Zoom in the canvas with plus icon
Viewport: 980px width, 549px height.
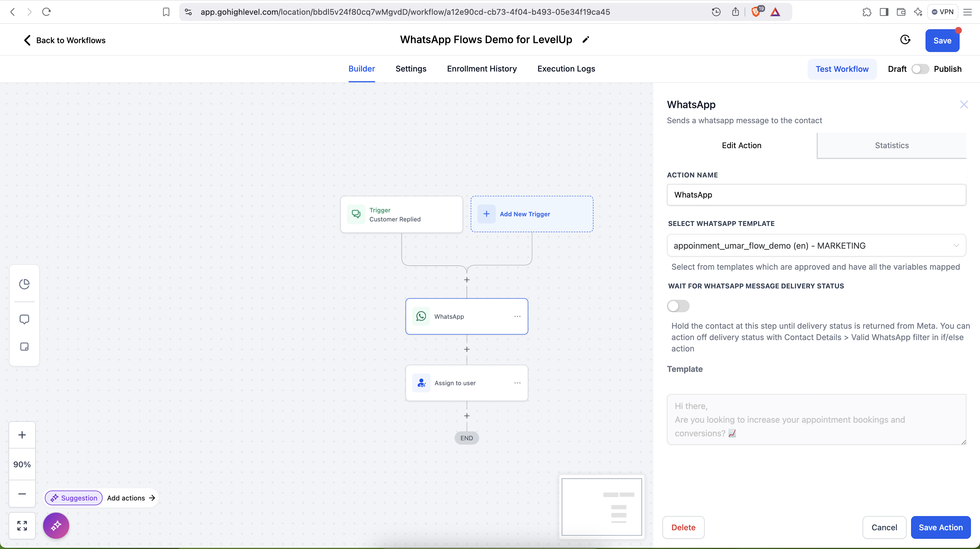(22, 435)
